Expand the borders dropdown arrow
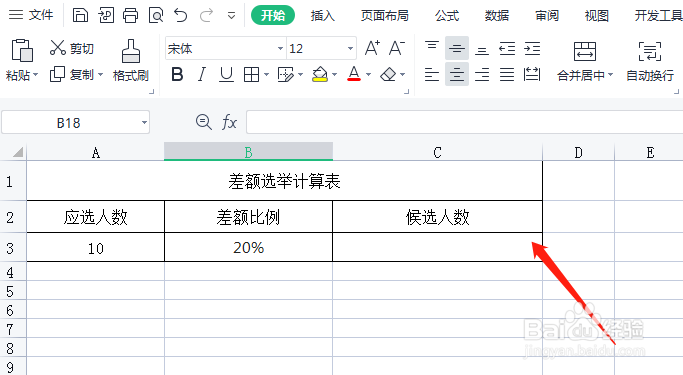 266,74
